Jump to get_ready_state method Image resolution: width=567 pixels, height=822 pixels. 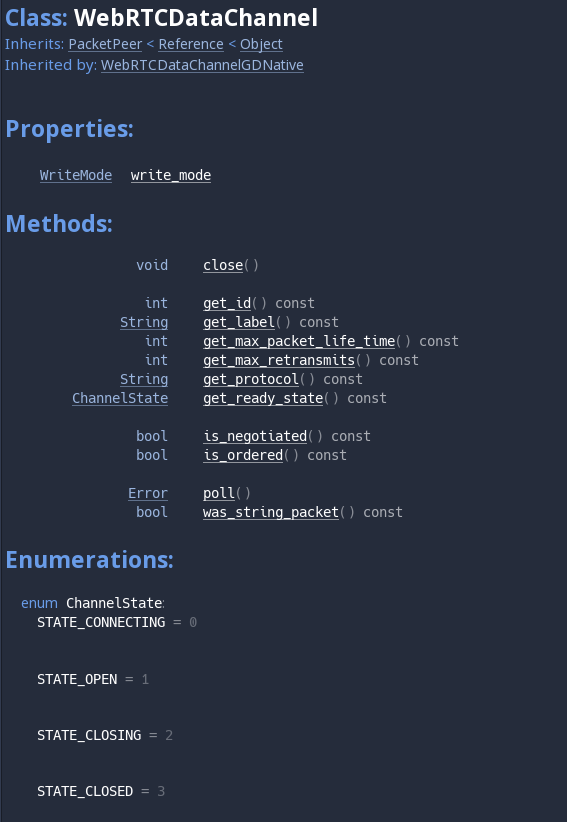263,398
